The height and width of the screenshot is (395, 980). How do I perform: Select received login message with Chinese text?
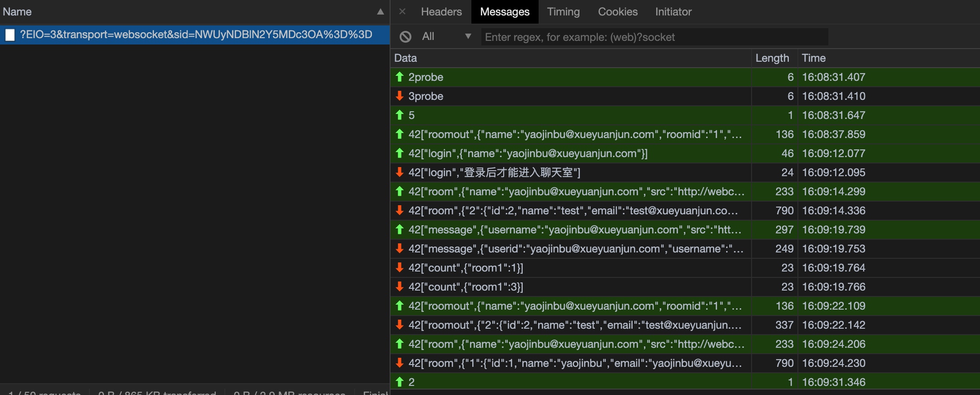[685, 173]
